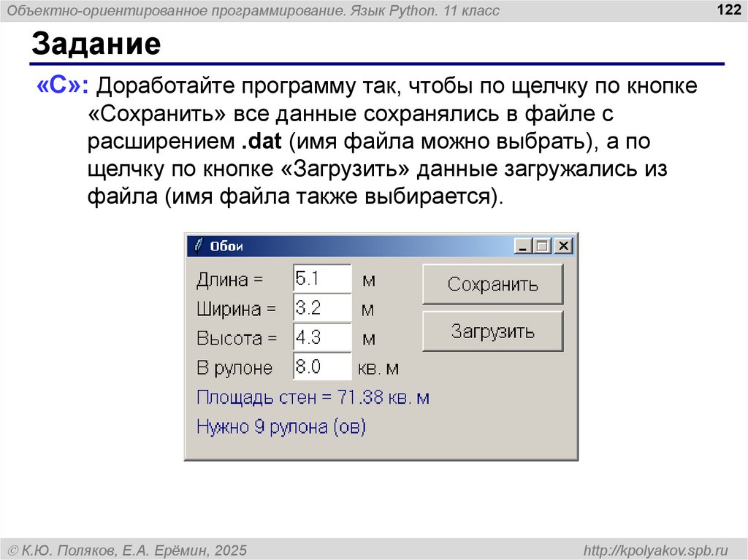Click the Нужно 9 рулона result text
748x560 pixels.
(x=281, y=427)
